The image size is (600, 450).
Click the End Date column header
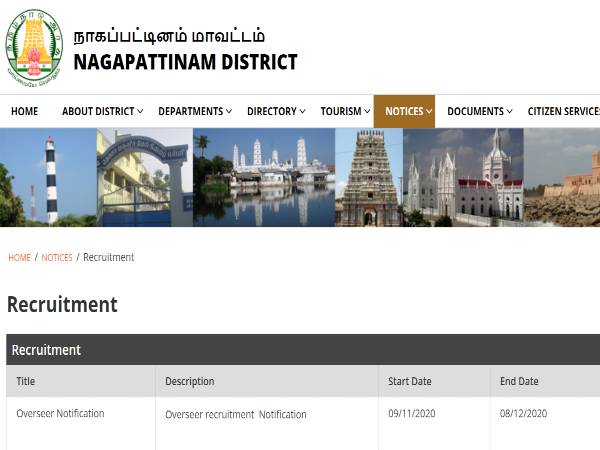519,381
